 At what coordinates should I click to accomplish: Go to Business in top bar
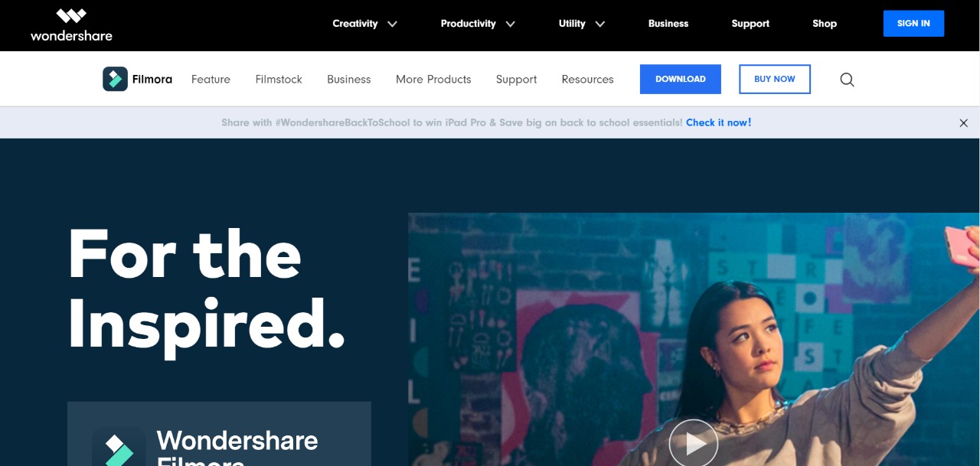click(x=668, y=24)
